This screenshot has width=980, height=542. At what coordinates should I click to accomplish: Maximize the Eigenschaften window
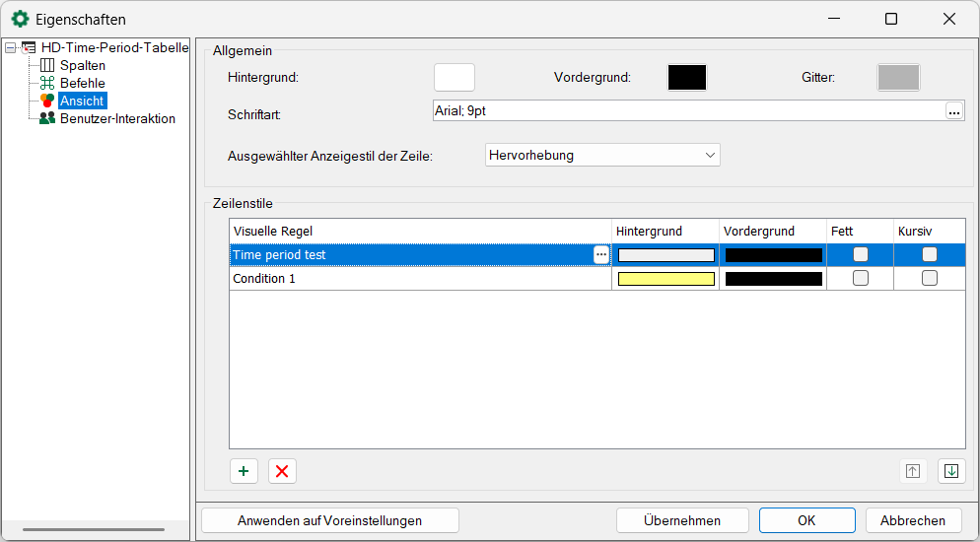(891, 20)
